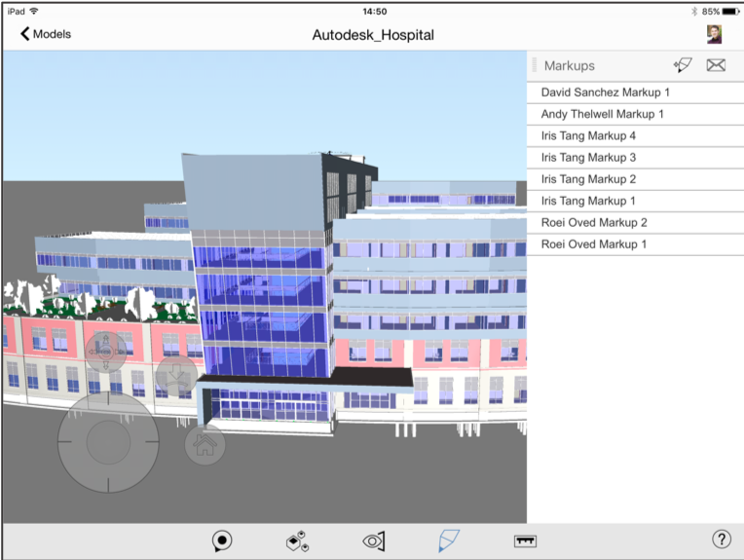Open the model objects cubes tool
744x560 pixels.
[x=298, y=541]
